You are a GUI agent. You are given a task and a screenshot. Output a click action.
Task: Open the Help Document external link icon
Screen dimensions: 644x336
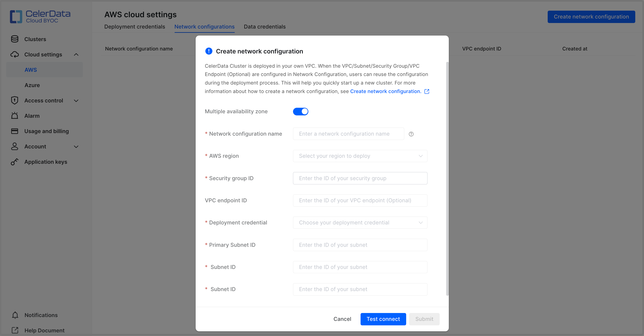(15, 330)
